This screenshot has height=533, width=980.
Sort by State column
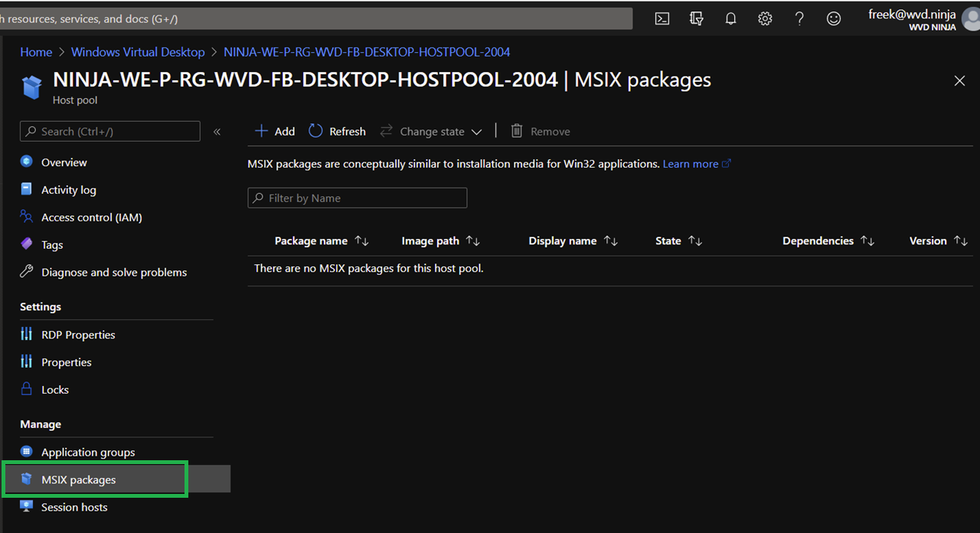[678, 240]
